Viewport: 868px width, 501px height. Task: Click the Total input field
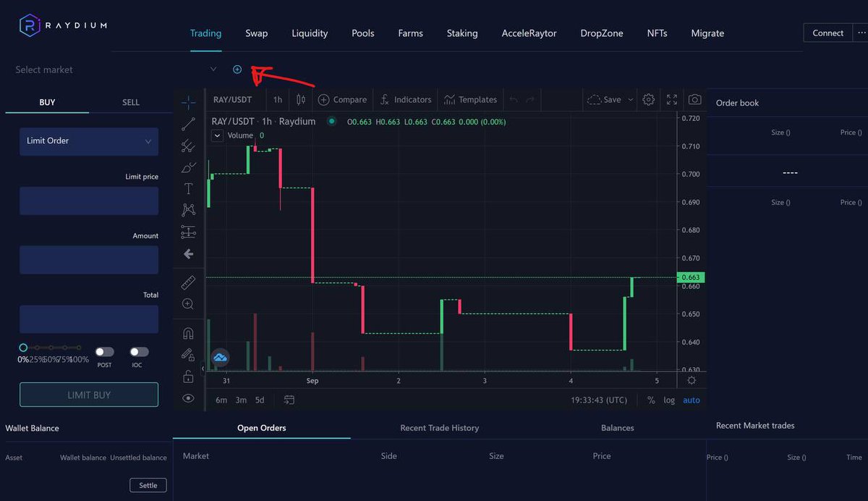click(89, 319)
